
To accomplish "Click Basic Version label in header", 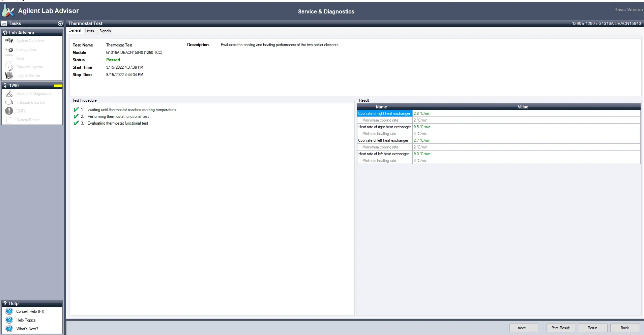I will pos(628,9).
